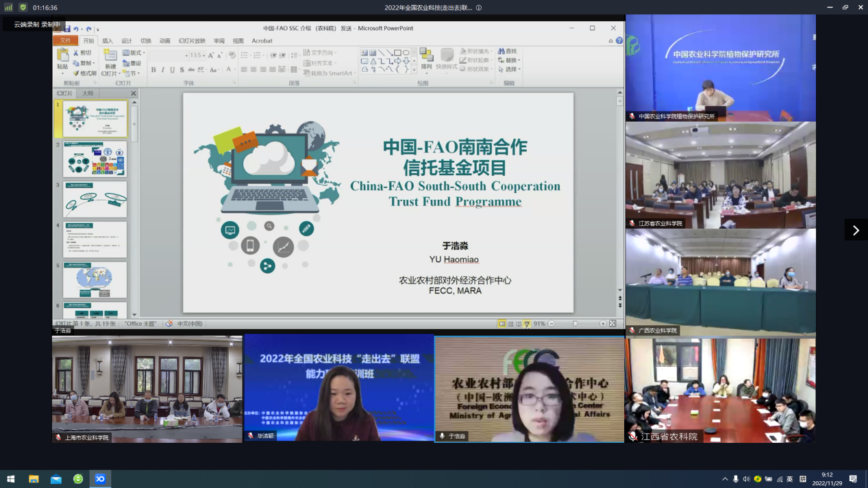The height and width of the screenshot is (488, 868).
Task: Click the network signal bars icon
Action: tap(9, 8)
